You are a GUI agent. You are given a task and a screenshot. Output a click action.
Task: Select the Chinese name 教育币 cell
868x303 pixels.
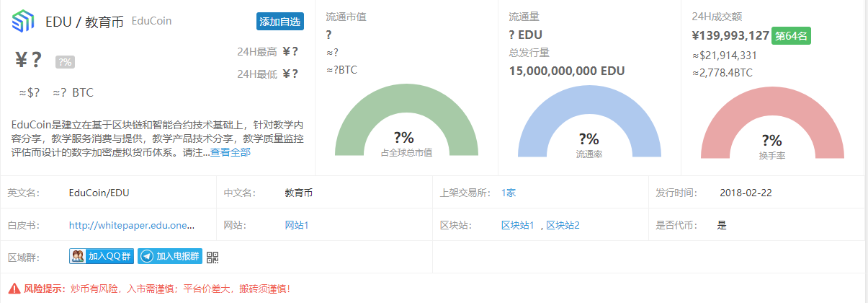coord(299,193)
